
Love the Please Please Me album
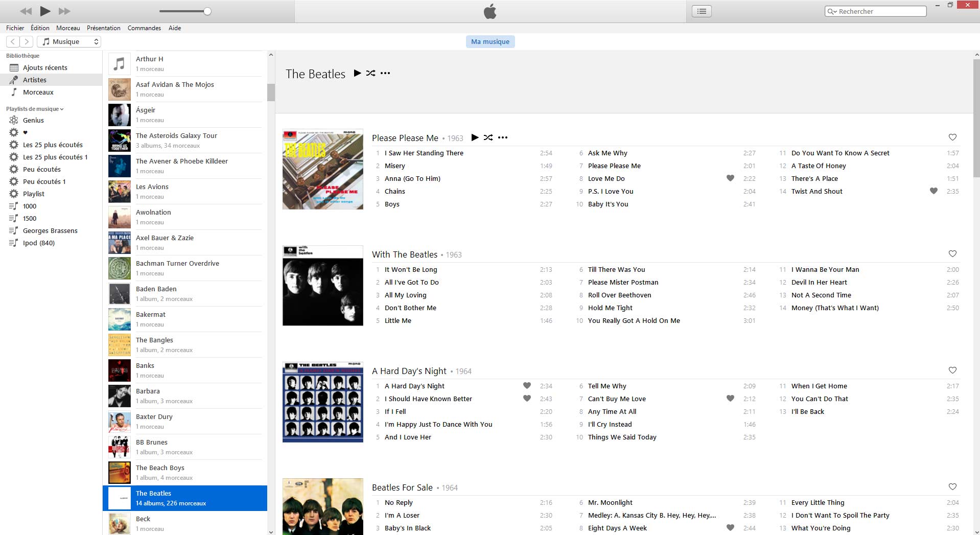[952, 137]
